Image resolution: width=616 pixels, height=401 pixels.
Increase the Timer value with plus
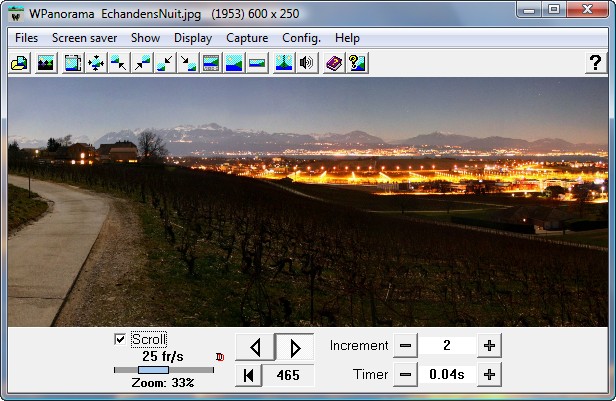point(489,375)
